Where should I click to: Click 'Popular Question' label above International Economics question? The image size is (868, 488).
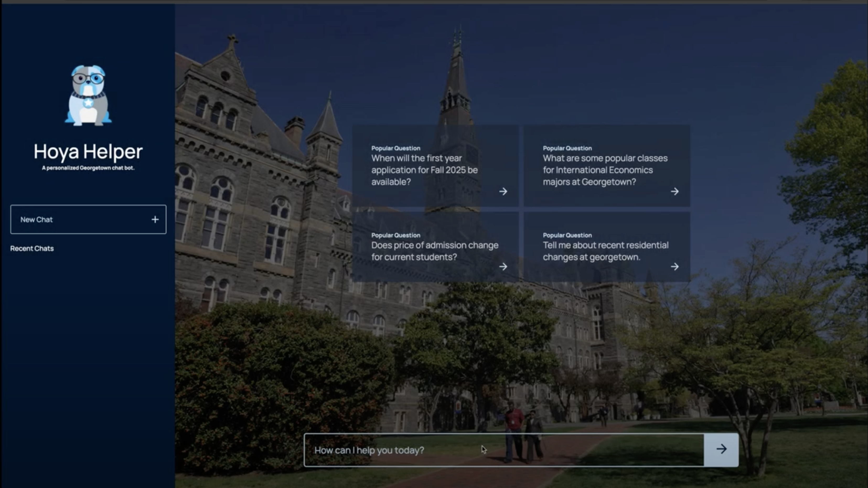(x=567, y=148)
